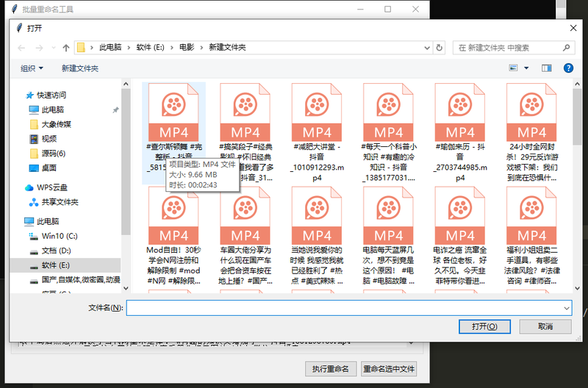Click breadcrumb arrow after 电影
This screenshot has width=588, height=388.
[x=201, y=48]
